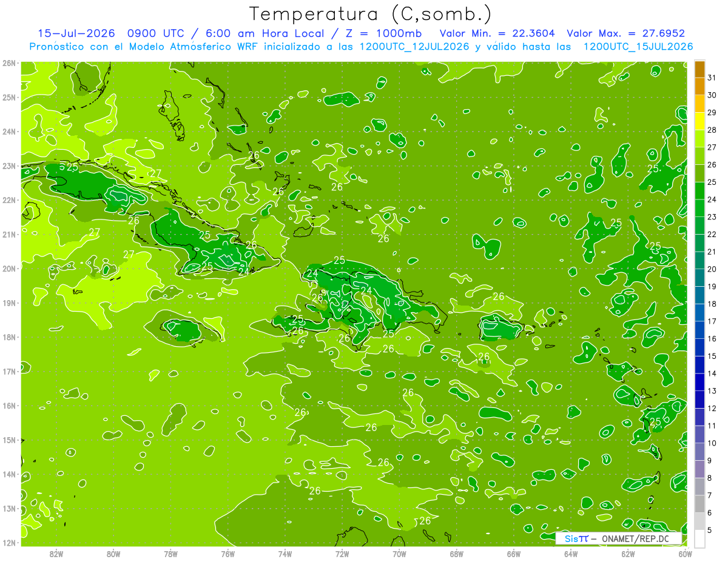Click the 12N latitude axis label
728x562 pixels.
click(x=10, y=543)
